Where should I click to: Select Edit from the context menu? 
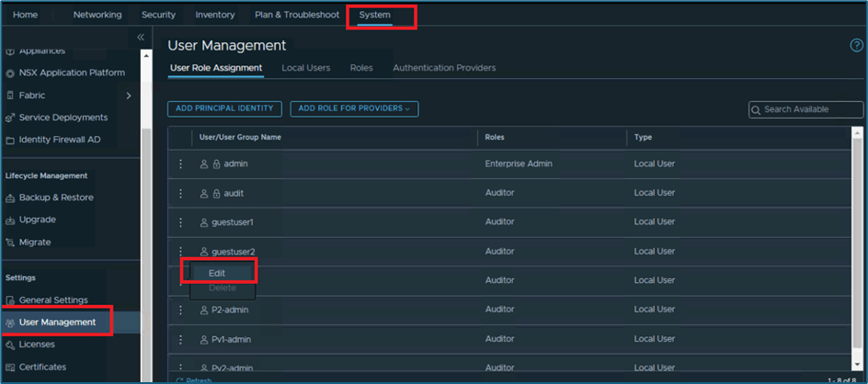point(217,273)
